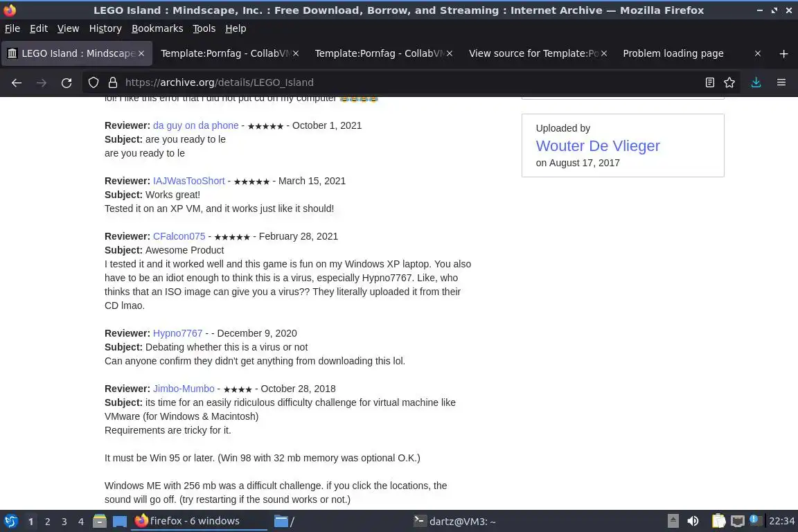Click the 'Uploaded by' label
This screenshot has height=532, width=798.
[x=563, y=128]
